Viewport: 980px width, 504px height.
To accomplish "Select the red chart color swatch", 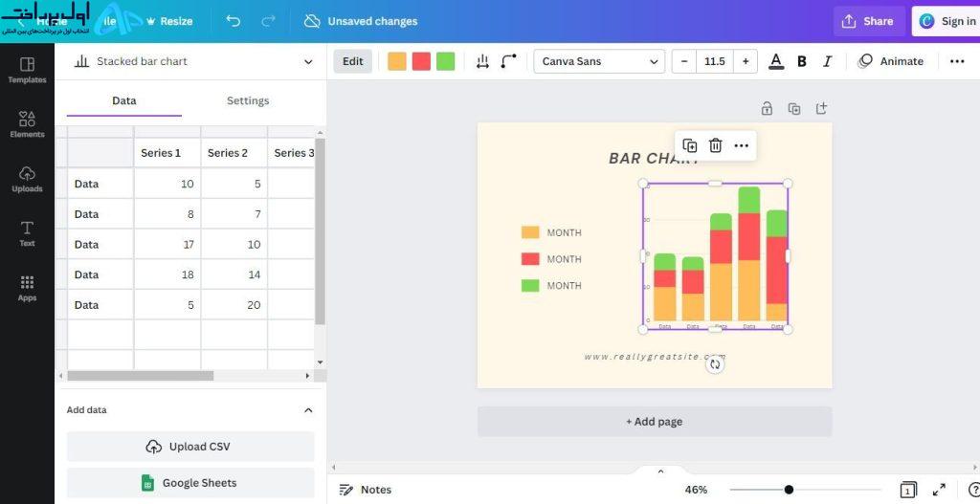I will point(421,61).
